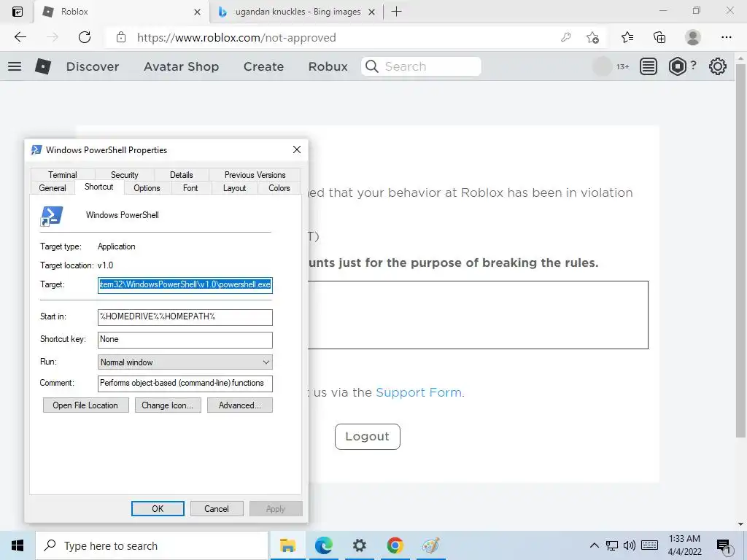Show hidden tray icons chevron
Viewport: 747px width, 560px height.
[x=594, y=545]
